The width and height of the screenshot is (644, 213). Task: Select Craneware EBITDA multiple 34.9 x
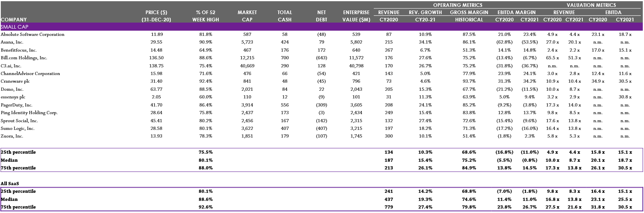pyautogui.click(x=598, y=81)
